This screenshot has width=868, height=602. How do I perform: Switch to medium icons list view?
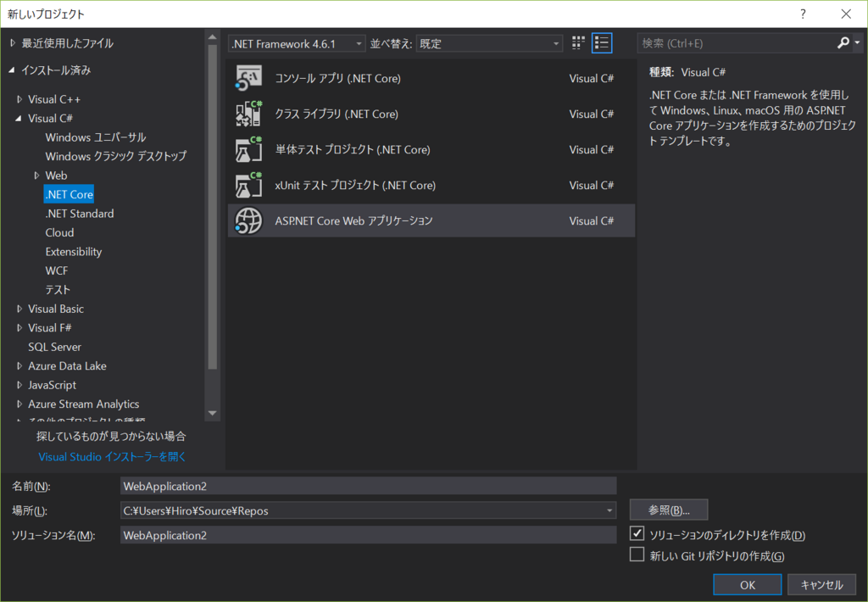[x=602, y=43]
